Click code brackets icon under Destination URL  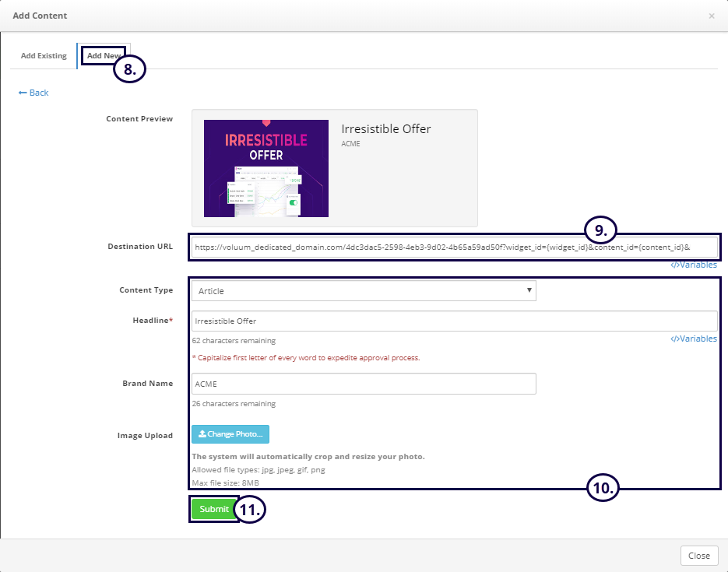[674, 265]
